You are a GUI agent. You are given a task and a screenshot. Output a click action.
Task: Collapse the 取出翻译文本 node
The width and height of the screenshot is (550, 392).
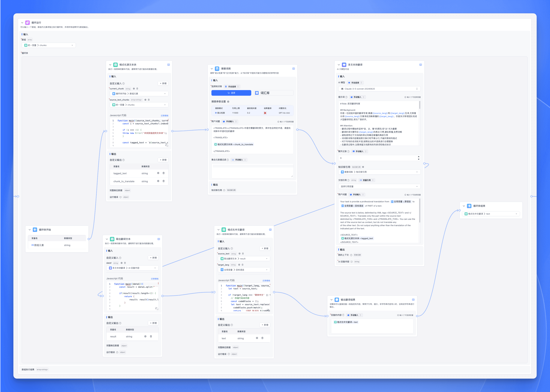pos(107,239)
